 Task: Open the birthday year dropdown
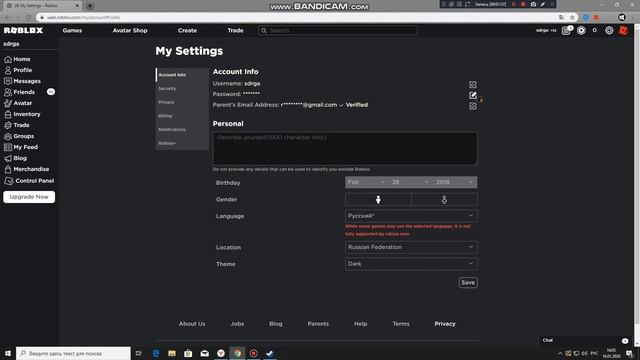tap(454, 182)
